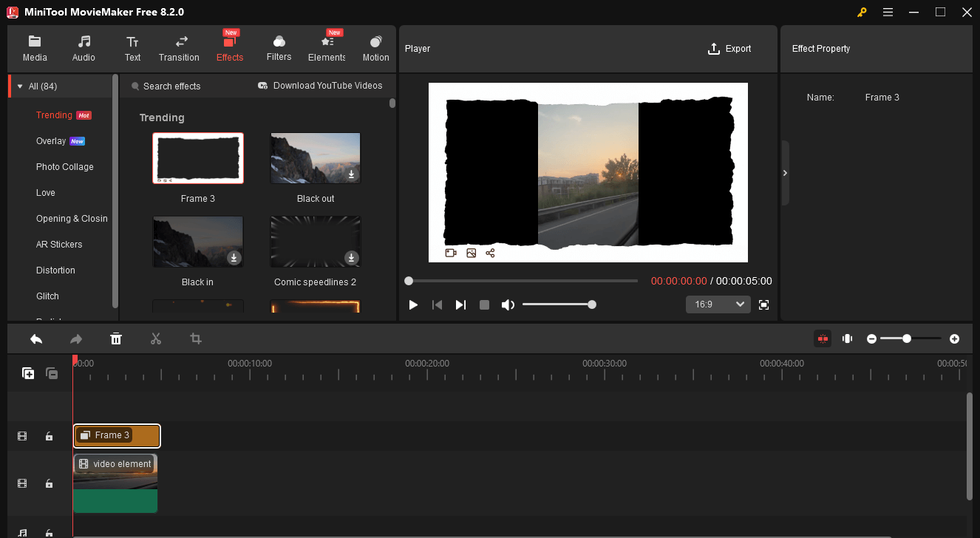Open Download YouTube Videos link
The image size is (980, 538).
coord(320,86)
